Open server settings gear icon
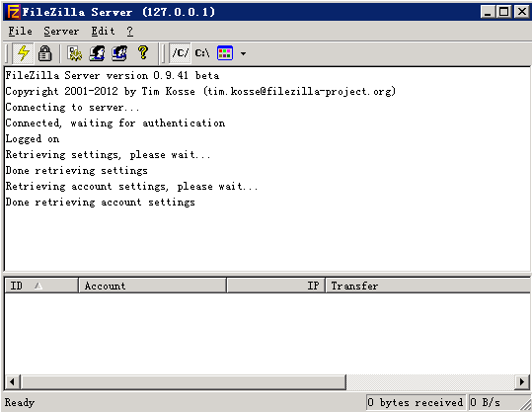Screen dimensions: 532x412 75,53
